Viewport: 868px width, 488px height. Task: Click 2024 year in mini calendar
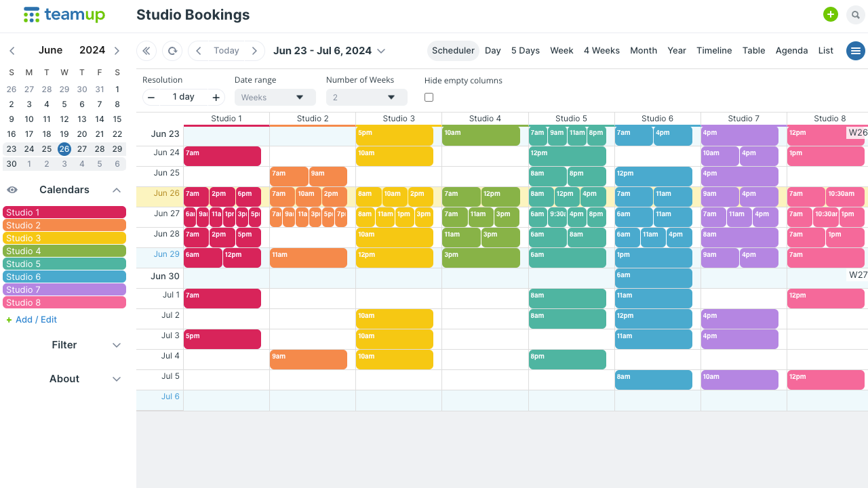pos(92,50)
